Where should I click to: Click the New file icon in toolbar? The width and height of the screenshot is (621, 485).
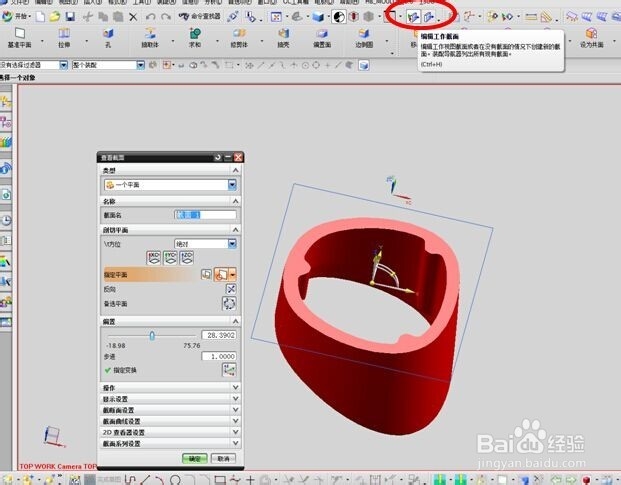[x=40, y=17]
